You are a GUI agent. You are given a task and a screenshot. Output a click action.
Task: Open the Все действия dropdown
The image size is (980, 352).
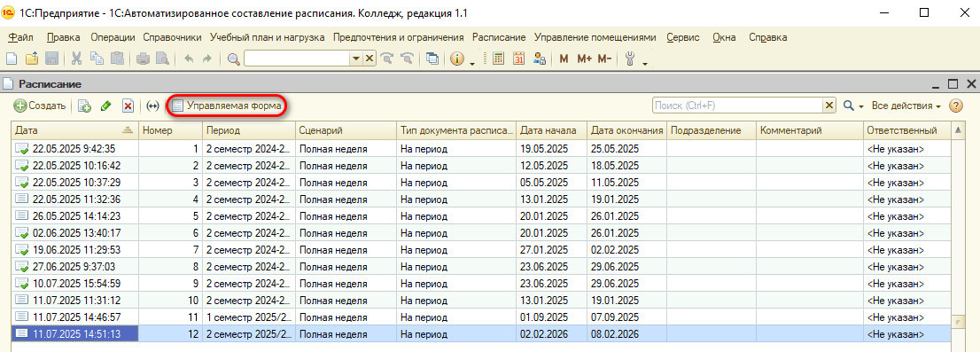point(906,106)
